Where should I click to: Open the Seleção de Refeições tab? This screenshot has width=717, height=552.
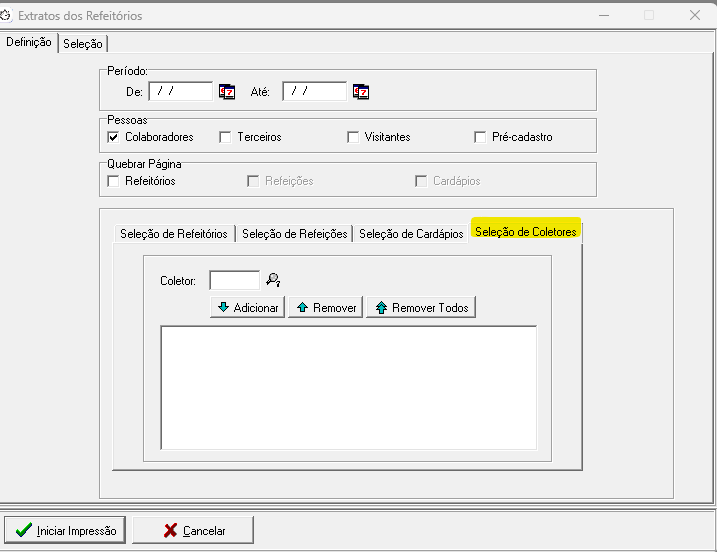click(x=295, y=233)
